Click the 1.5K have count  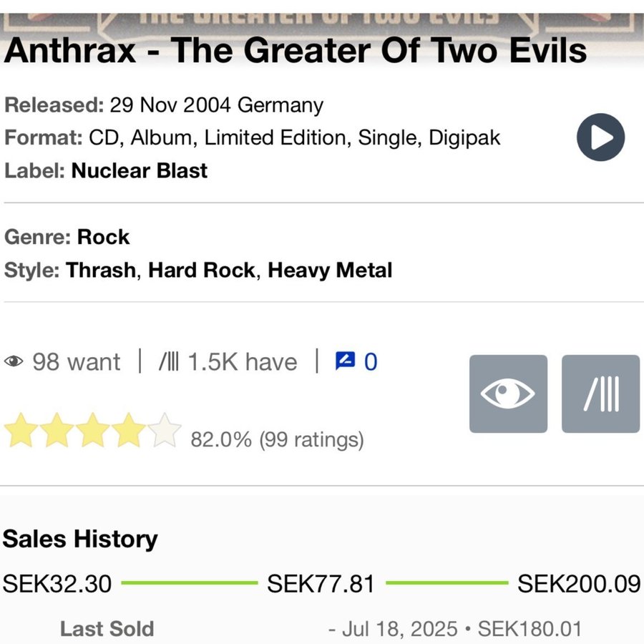coord(243,362)
